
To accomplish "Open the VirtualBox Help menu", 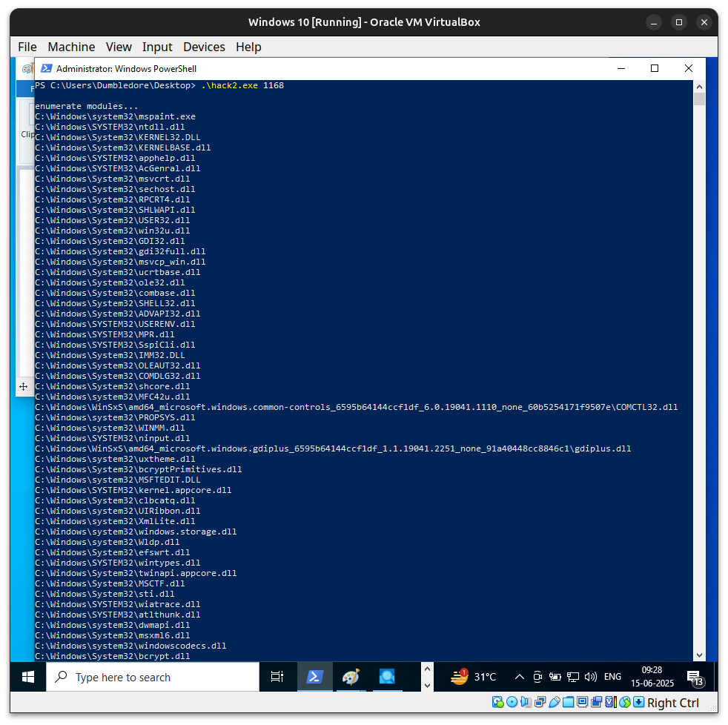I will tap(248, 47).
